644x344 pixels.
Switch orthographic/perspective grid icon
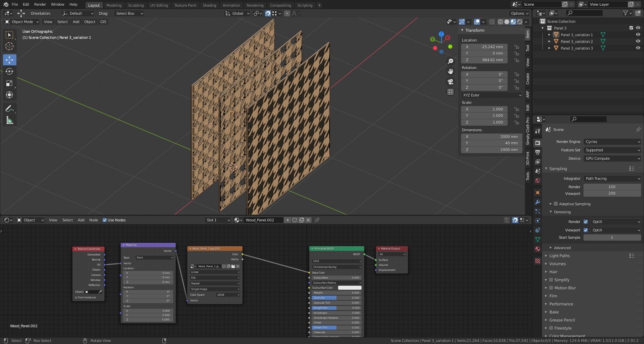[450, 92]
